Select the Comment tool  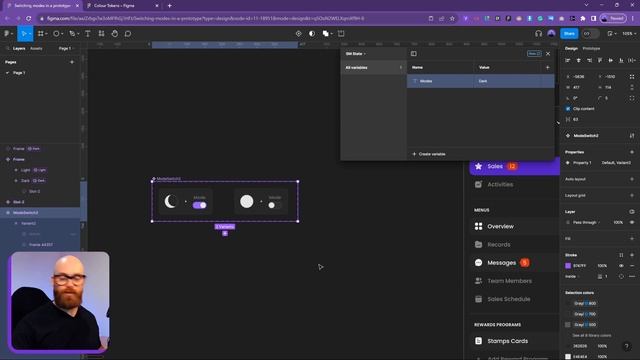128,33
